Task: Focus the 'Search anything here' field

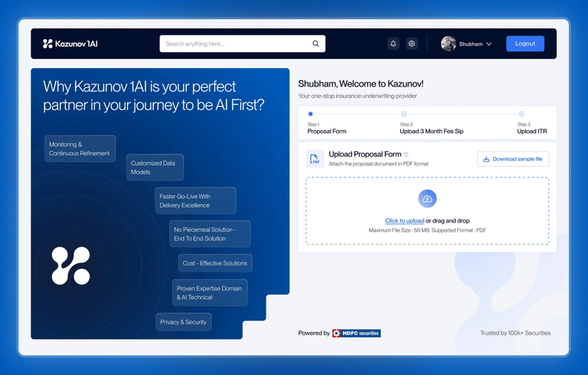Action: click(242, 44)
